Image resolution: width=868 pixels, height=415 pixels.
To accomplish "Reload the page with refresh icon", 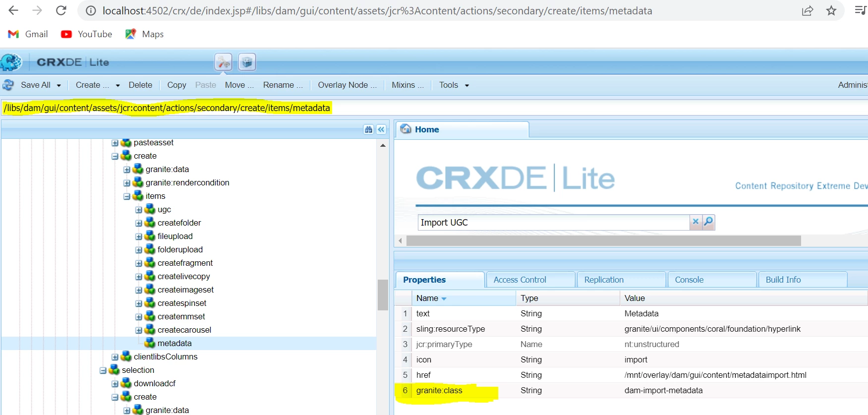I will 61,10.
